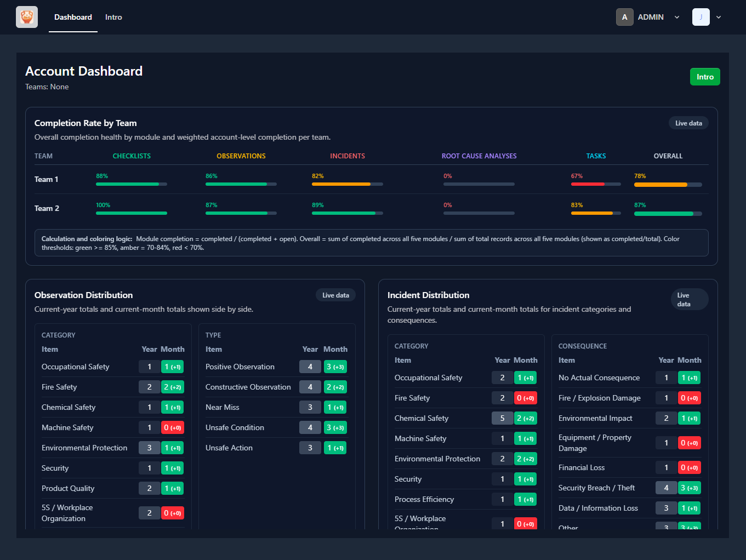Click Environmental Protection 2 (+2) badge in Incidents
The width and height of the screenshot is (746, 560).
click(526, 459)
